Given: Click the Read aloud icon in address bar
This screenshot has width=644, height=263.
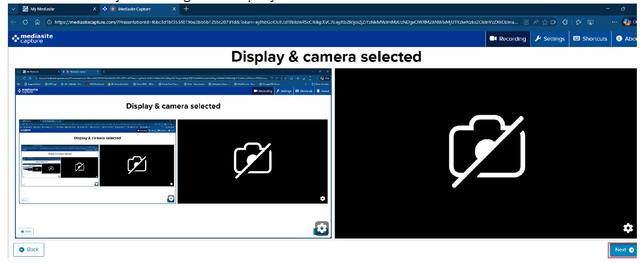Looking at the screenshot, I should (536, 22).
